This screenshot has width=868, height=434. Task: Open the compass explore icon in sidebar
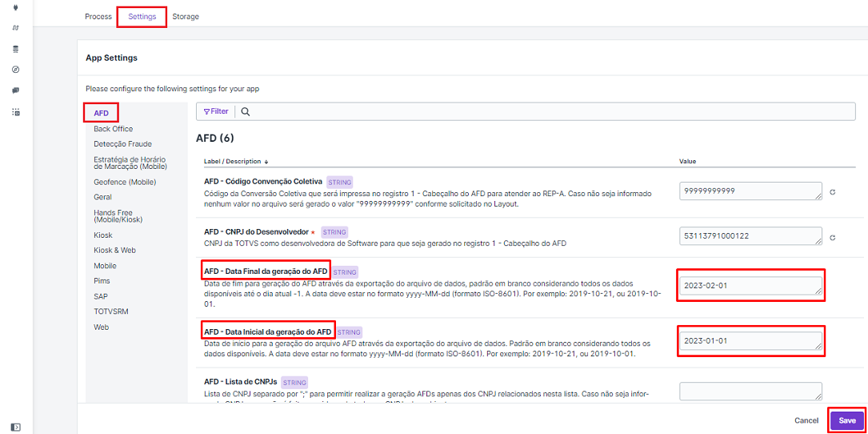click(15, 70)
